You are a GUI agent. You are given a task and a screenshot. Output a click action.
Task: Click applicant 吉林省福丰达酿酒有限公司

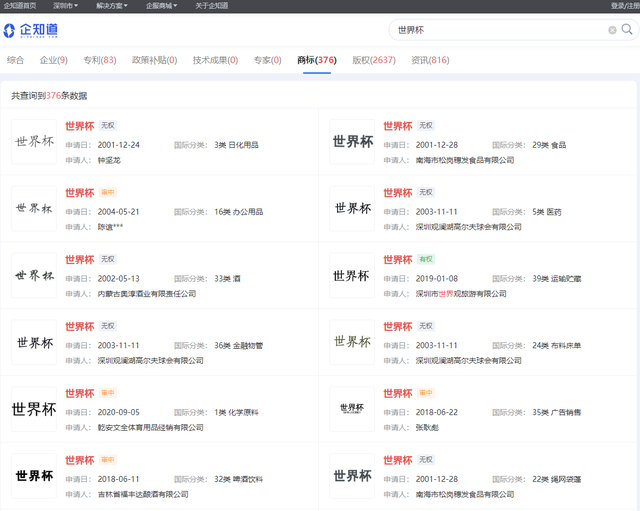pyautogui.click(x=143, y=494)
